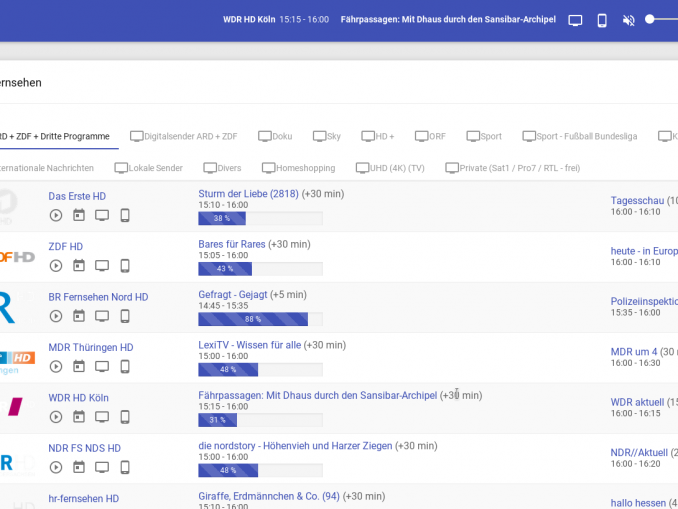This screenshot has height=509, width=678.
Task: Stream NDR FS NDS HD to mobile
Action: click(x=125, y=467)
